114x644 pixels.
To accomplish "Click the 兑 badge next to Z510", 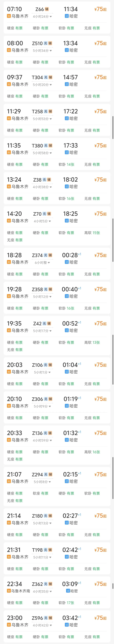I will (45, 43).
